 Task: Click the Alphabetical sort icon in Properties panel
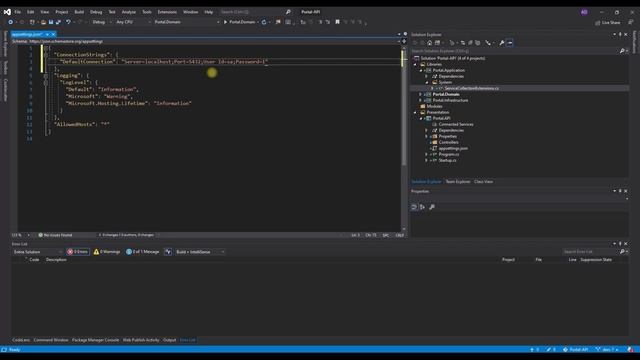click(x=422, y=207)
